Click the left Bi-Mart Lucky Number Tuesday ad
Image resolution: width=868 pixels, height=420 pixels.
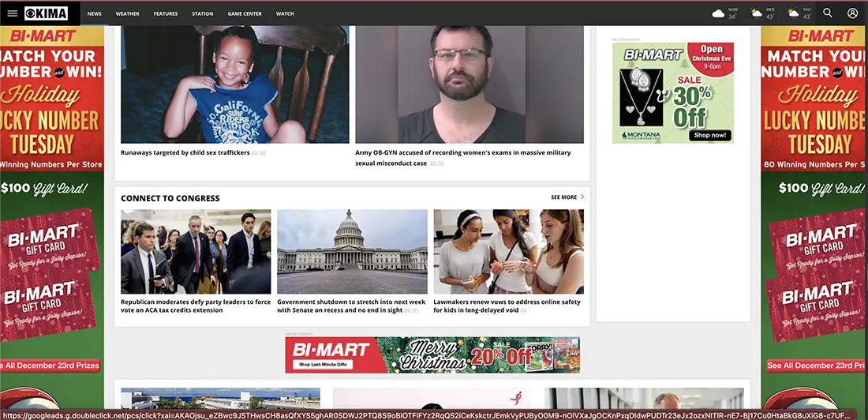point(52,217)
